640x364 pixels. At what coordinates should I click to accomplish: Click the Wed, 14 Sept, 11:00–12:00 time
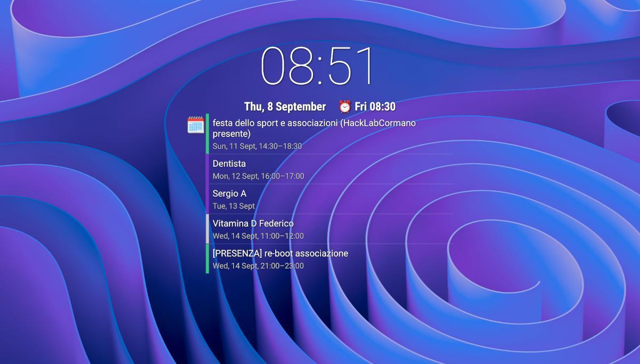point(258,236)
